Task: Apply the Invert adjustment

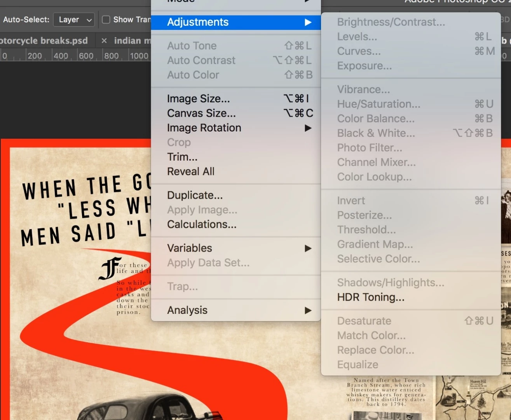Action: pos(411,201)
